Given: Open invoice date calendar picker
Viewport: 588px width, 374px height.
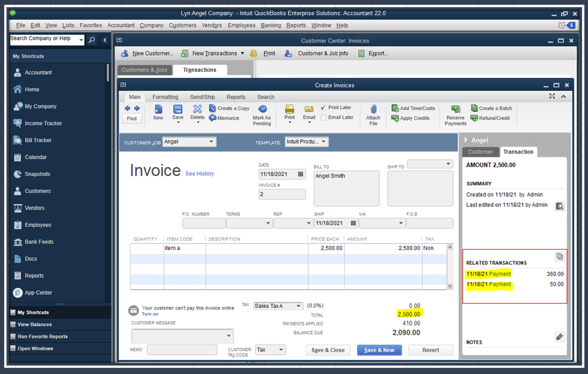Looking at the screenshot, I should (x=300, y=174).
